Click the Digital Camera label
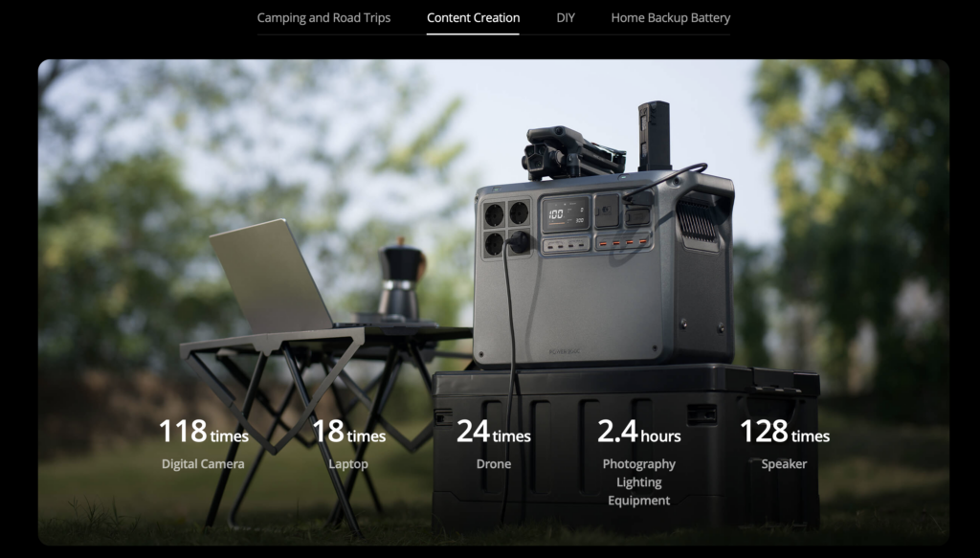Screen dimensions: 980x558 (x=203, y=464)
